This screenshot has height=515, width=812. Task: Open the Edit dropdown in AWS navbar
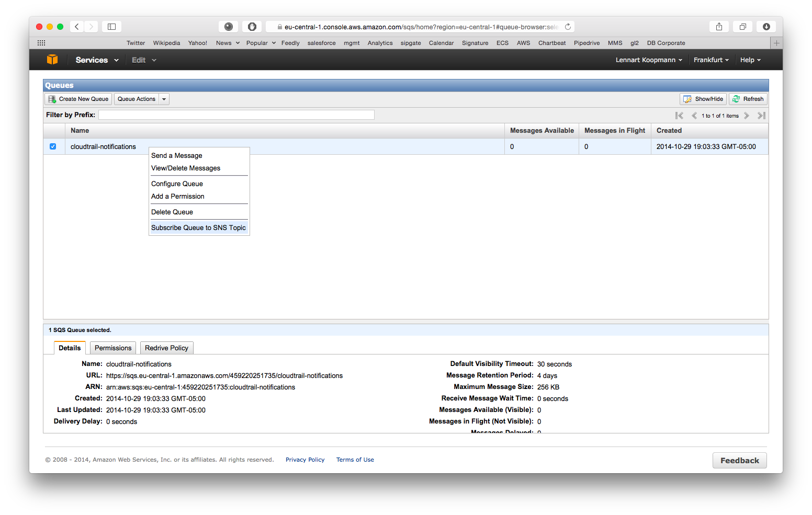click(144, 60)
